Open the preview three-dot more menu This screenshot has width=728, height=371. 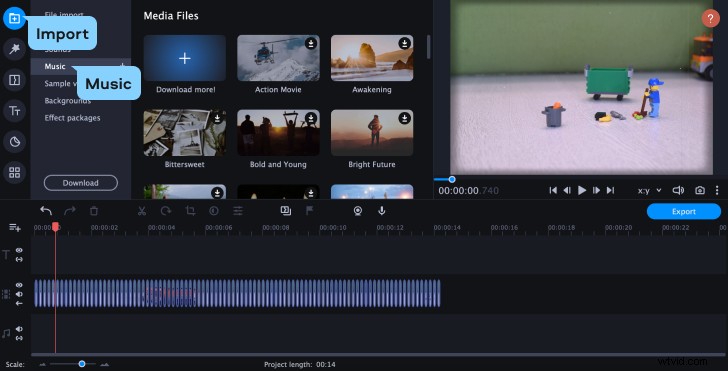click(717, 190)
